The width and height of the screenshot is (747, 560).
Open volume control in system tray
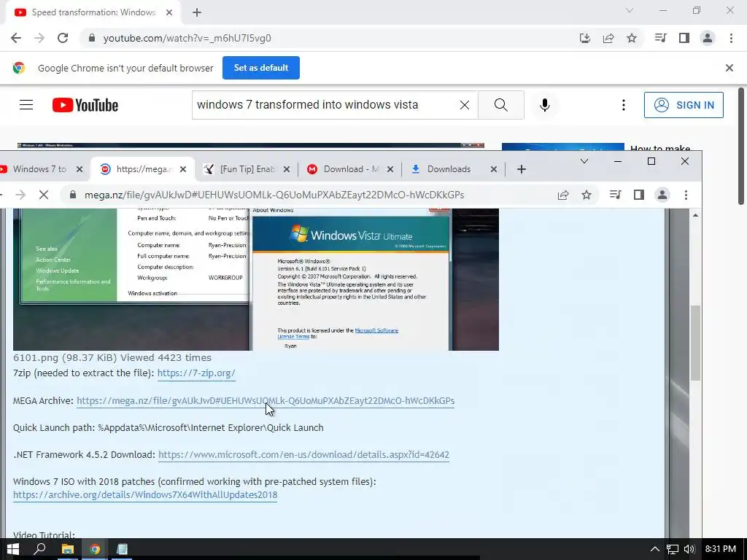tap(689, 549)
